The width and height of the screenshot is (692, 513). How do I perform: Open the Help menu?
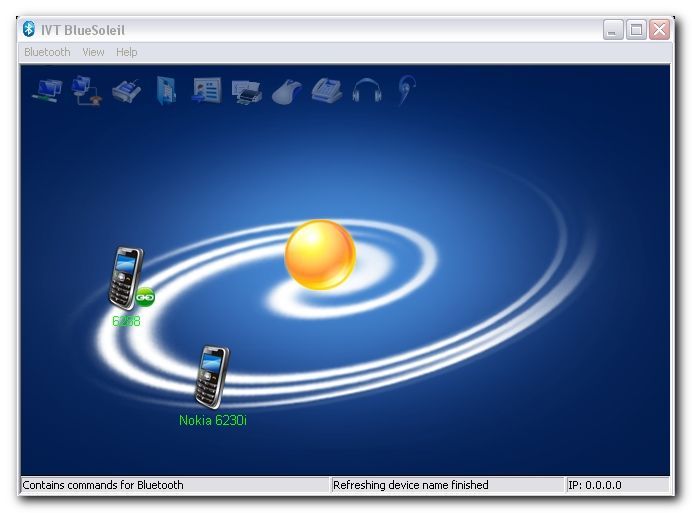coord(127,52)
